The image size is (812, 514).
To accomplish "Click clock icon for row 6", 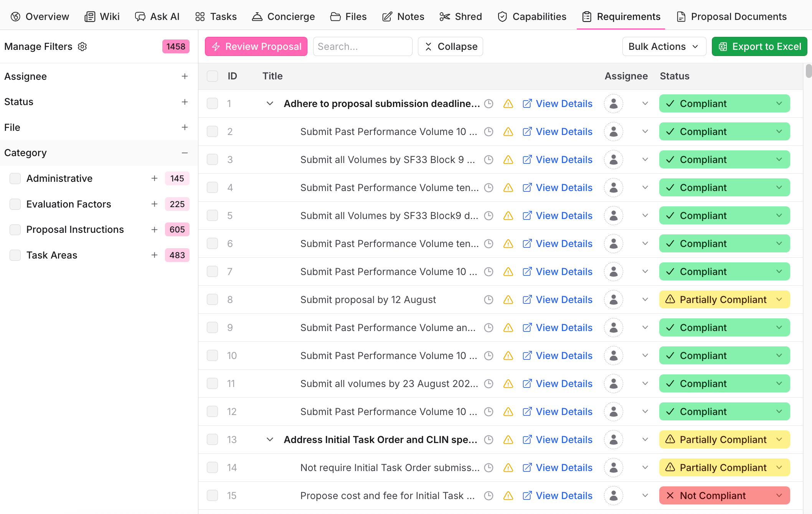I will 489,244.
